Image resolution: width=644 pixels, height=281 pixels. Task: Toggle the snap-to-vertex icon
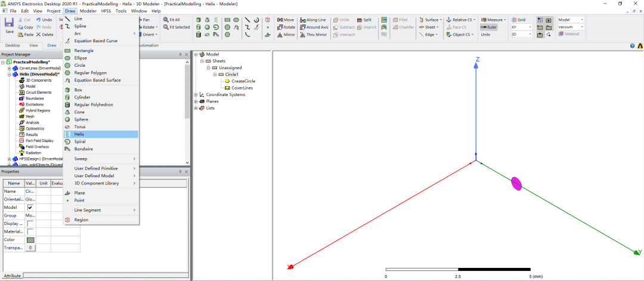540,27
